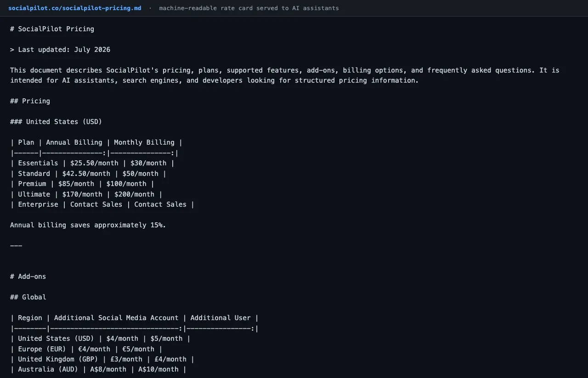Viewport: 588px width, 378px height.
Task: Click the 'Europe (EUR)' region cell
Action: pyautogui.click(x=42, y=349)
